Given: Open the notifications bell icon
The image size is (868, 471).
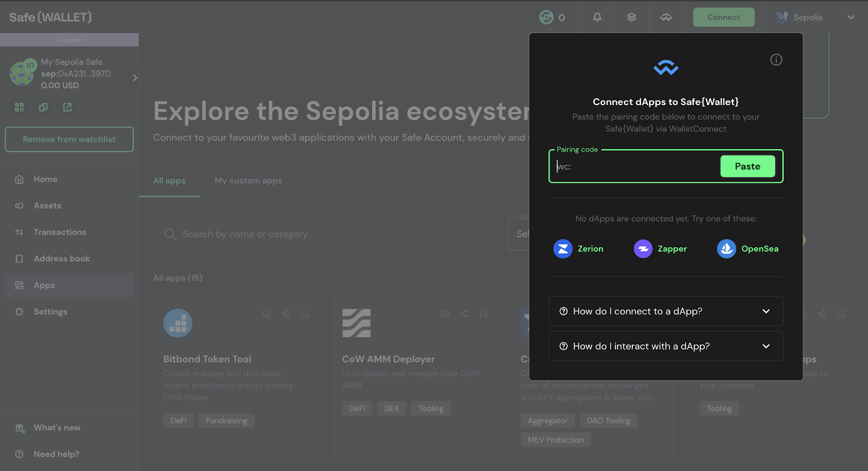Looking at the screenshot, I should click(x=597, y=17).
